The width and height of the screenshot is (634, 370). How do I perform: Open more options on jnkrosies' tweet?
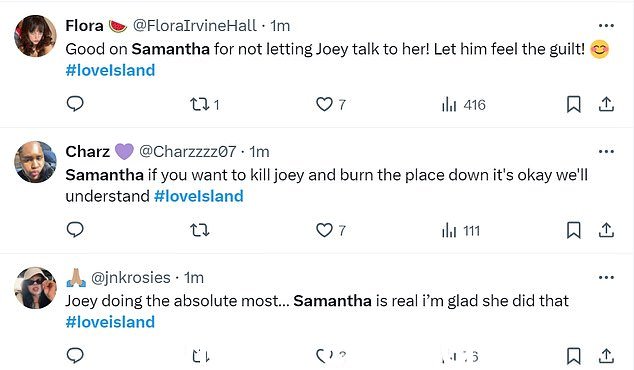coord(606,277)
